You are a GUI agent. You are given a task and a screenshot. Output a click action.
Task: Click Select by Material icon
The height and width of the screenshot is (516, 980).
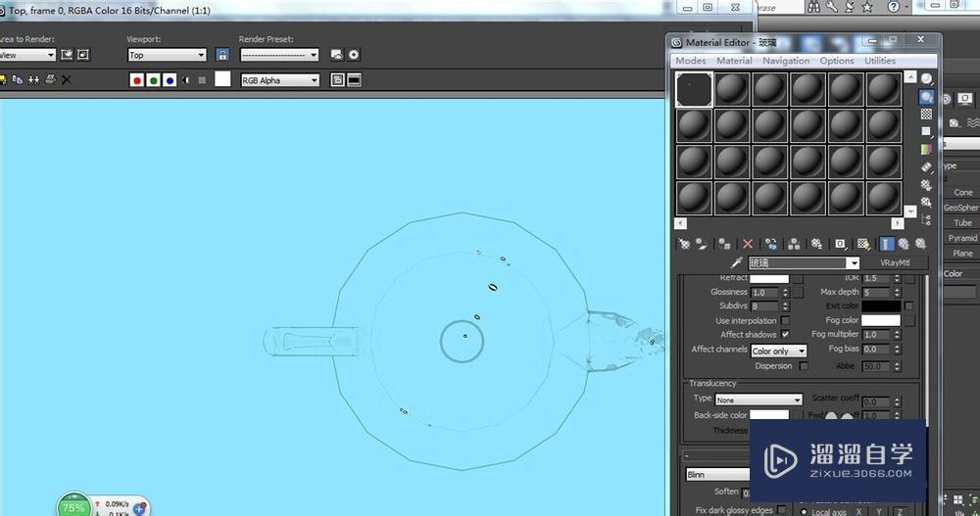[926, 203]
